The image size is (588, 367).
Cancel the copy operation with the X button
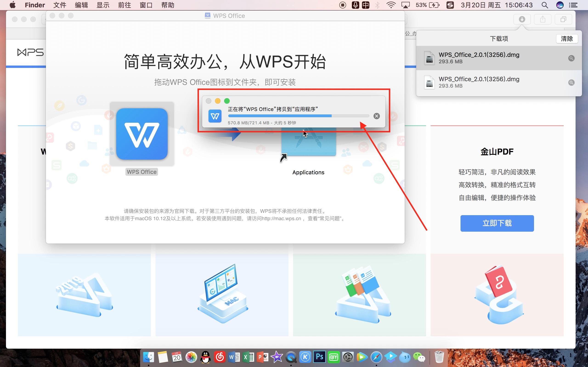[x=376, y=116]
